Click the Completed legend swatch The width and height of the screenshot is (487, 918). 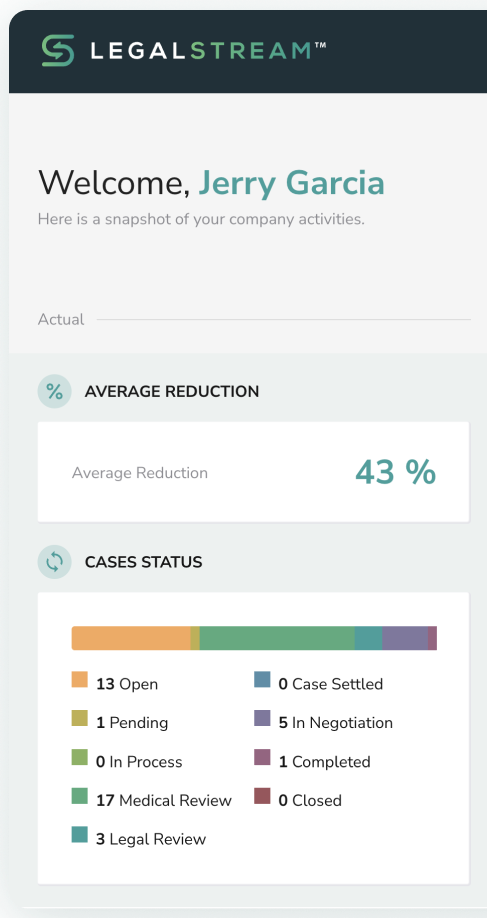[262, 757]
